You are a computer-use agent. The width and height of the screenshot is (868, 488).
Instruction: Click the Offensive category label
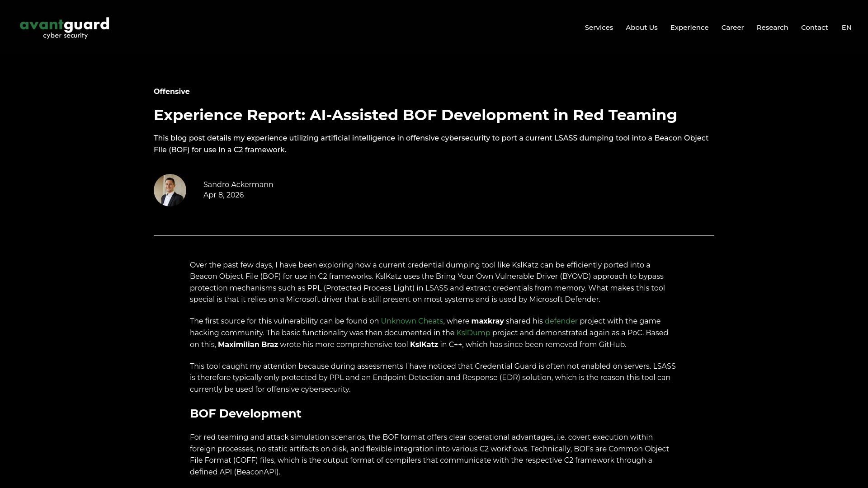click(172, 91)
